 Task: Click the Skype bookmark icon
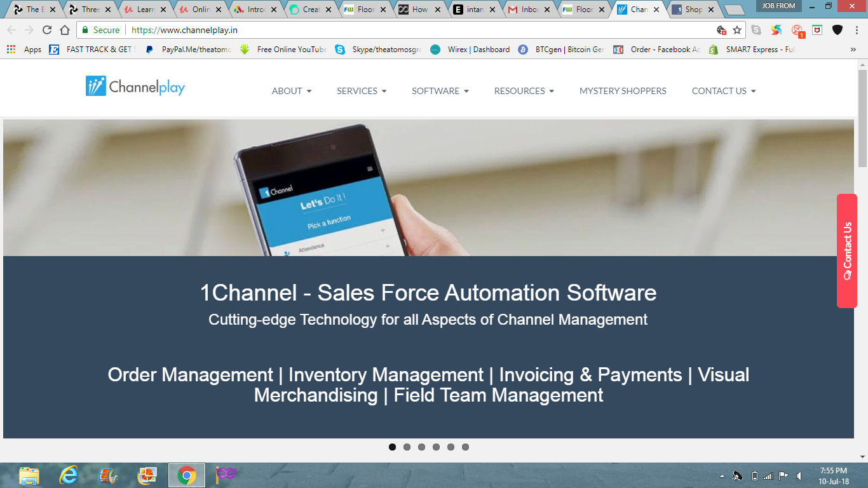tap(341, 49)
